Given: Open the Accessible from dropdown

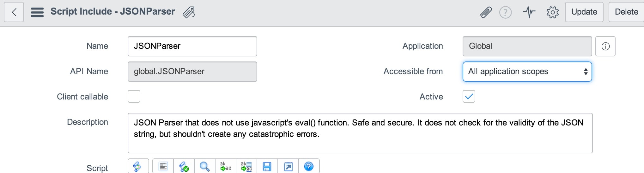Looking at the screenshot, I should 527,72.
